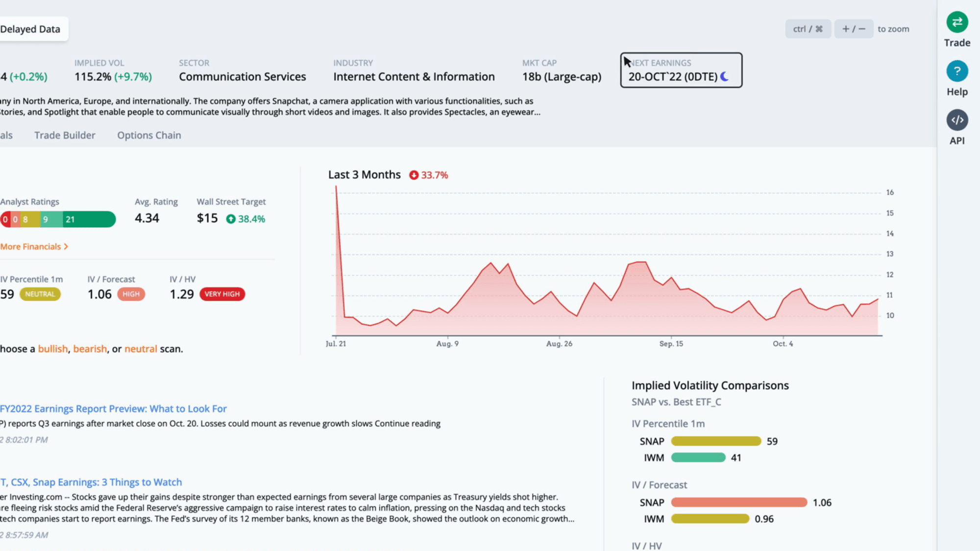Open the API code brackets icon
Viewport: 980px width, 551px height.
pyautogui.click(x=957, y=120)
